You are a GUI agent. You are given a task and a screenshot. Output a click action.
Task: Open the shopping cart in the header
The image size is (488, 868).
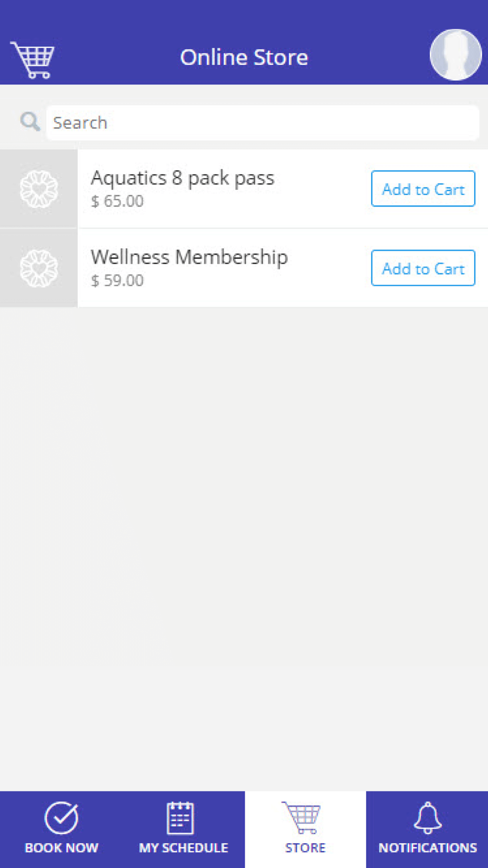click(32, 60)
